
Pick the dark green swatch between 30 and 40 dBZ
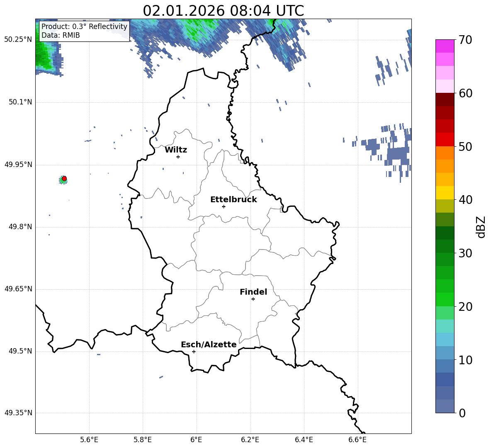[x=445, y=233]
